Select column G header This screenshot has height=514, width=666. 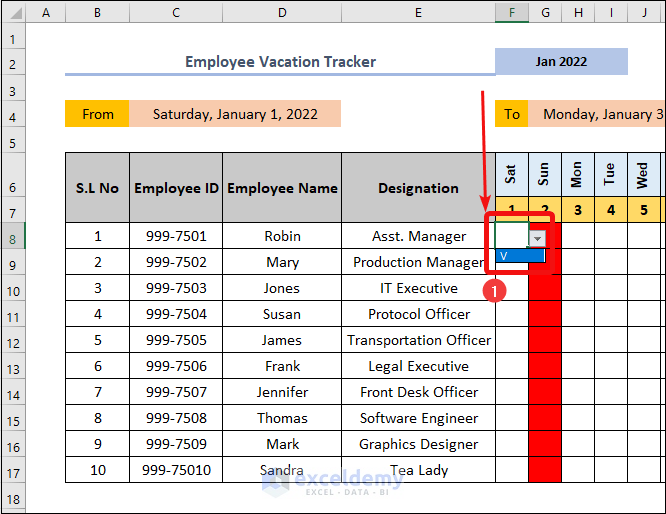coord(545,13)
